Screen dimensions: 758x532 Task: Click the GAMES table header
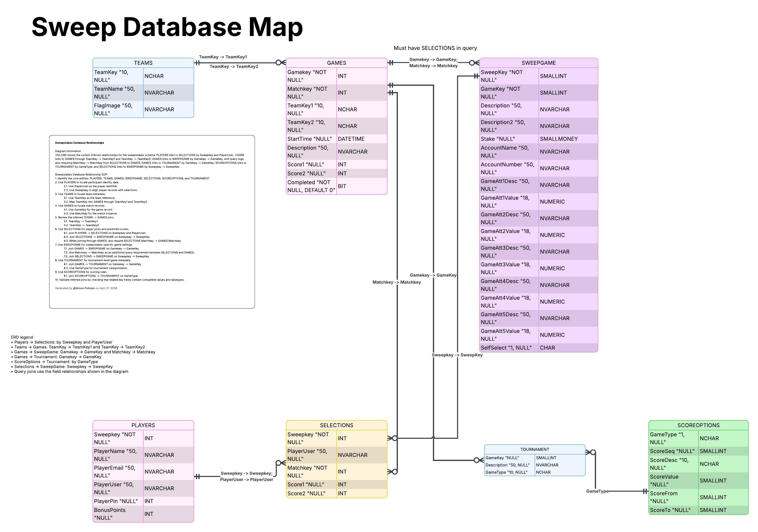(x=336, y=63)
